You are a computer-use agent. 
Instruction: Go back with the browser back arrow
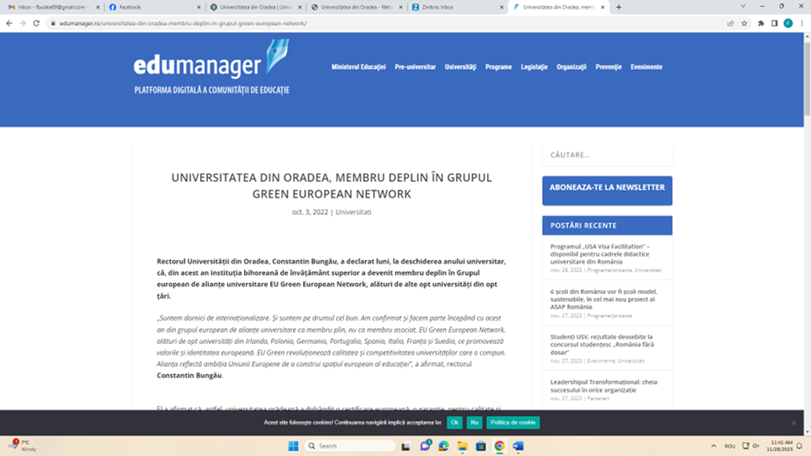(x=10, y=23)
